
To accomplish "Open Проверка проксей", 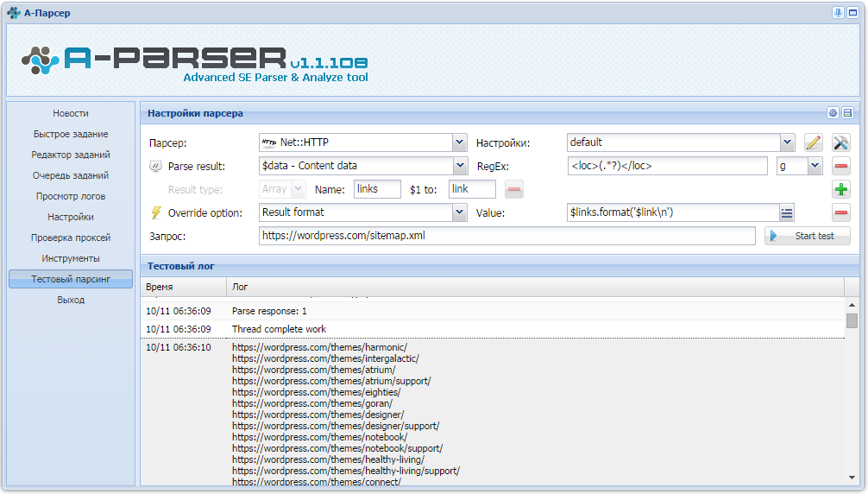I will (70, 237).
